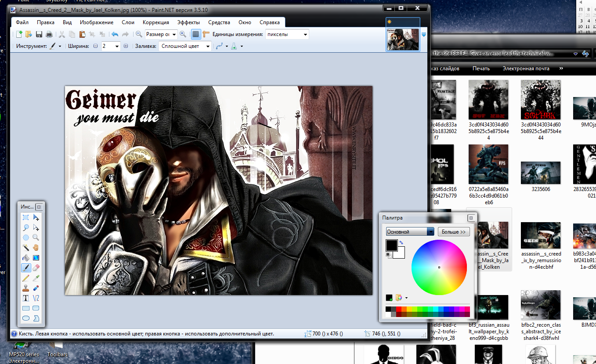Select the Magic Wand tool
Image resolution: width=596 pixels, height=364 pixels.
click(x=26, y=248)
